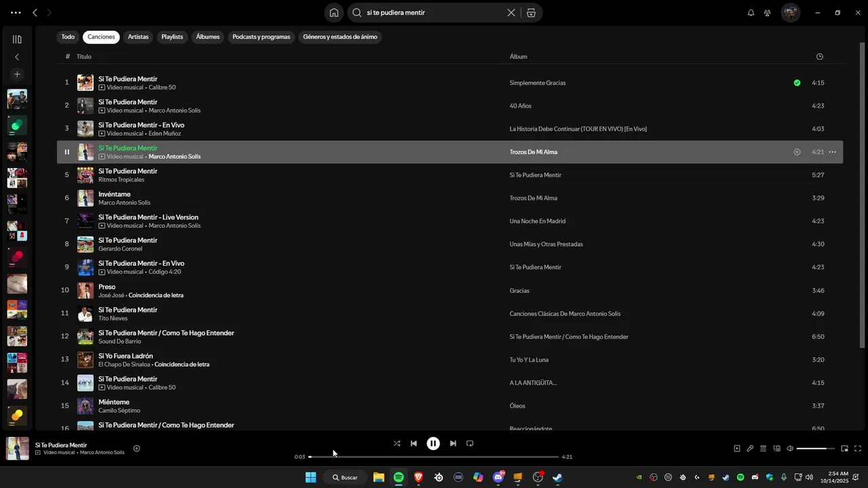868x488 pixels.
Task: Open the Now Playing view panel
Action: click(x=737, y=448)
